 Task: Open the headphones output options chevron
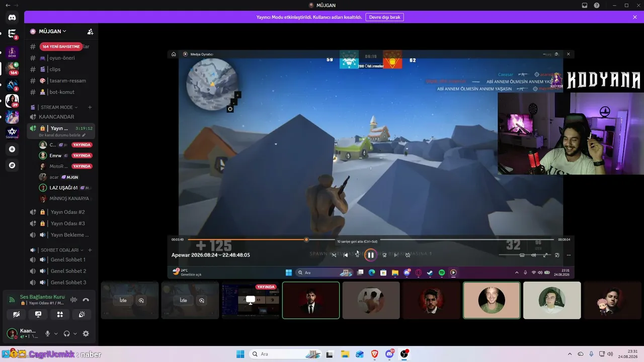[75, 333]
